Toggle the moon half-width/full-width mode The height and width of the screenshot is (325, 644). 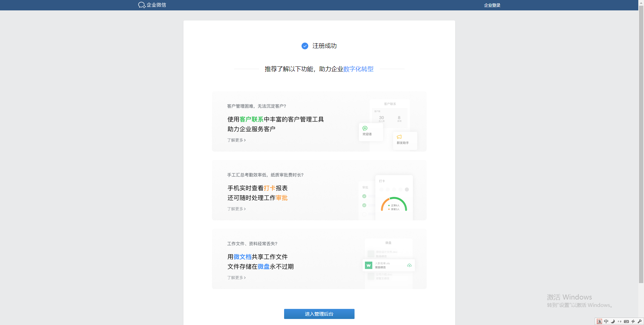pyautogui.click(x=613, y=321)
